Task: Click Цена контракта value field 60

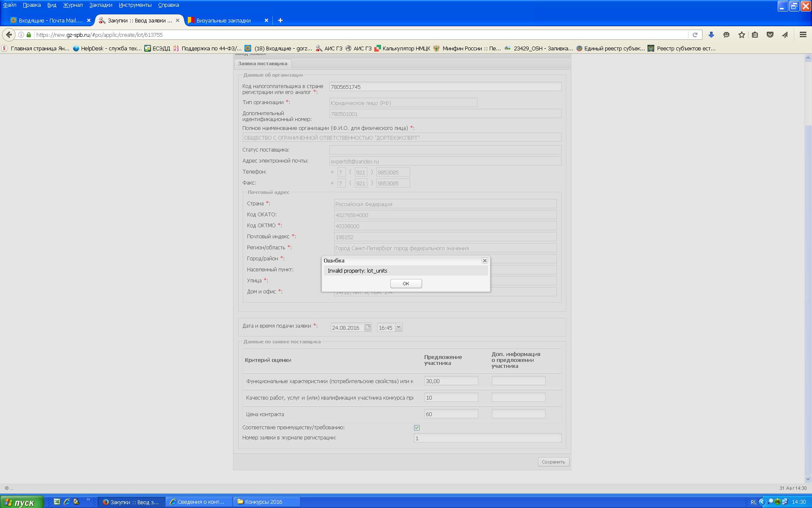Action: 451,414
